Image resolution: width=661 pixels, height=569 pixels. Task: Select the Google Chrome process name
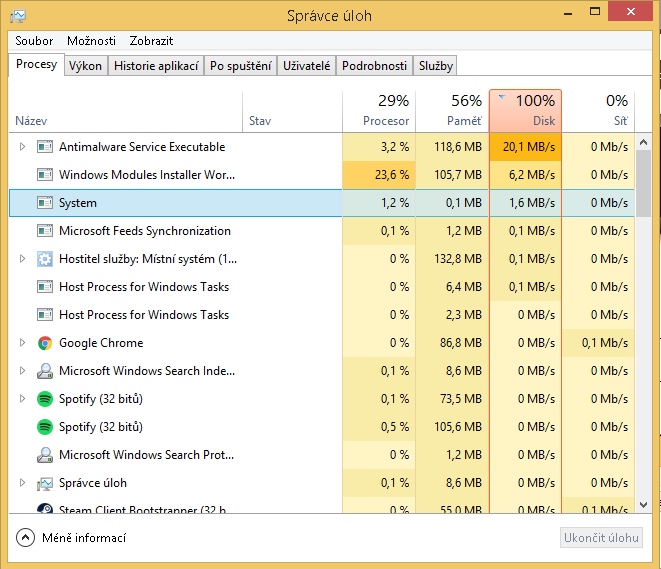click(x=101, y=343)
